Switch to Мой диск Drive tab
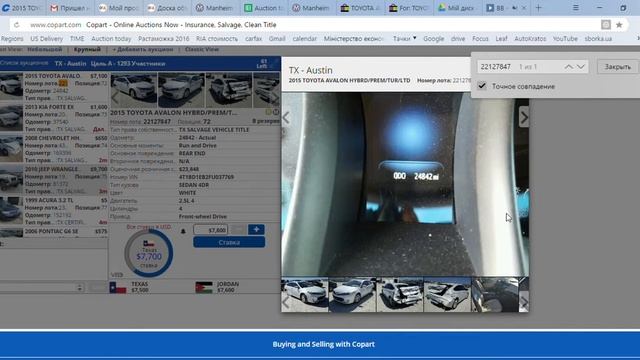The image size is (640, 360). click(457, 8)
